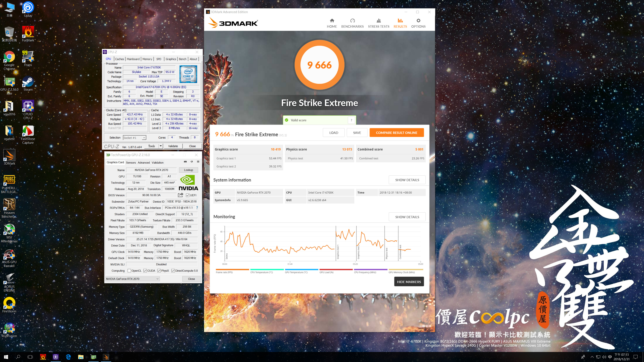Open the GPU-Z hamburger menu icon
The image size is (644, 362).
click(198, 162)
